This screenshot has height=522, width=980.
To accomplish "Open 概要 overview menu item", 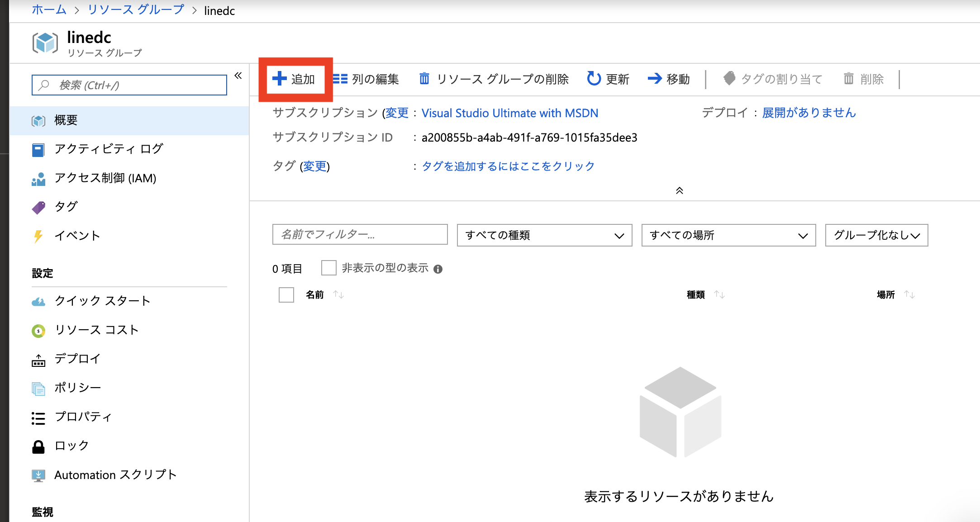I will coord(129,120).
